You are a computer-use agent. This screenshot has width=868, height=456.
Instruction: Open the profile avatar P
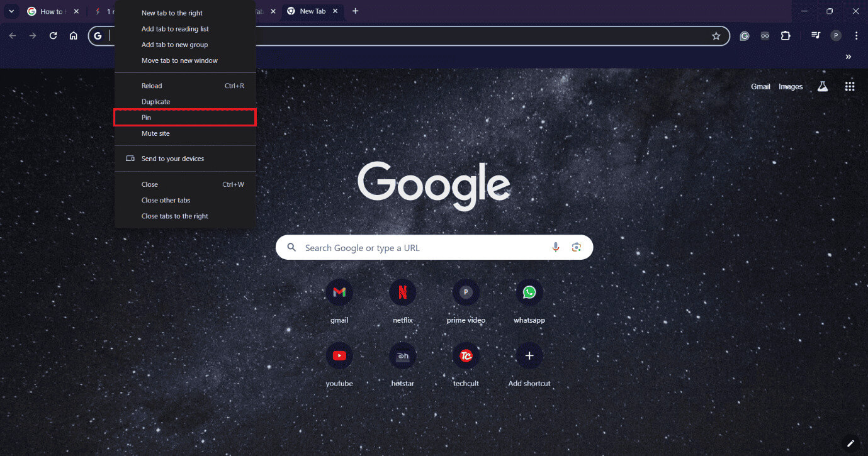tap(836, 36)
